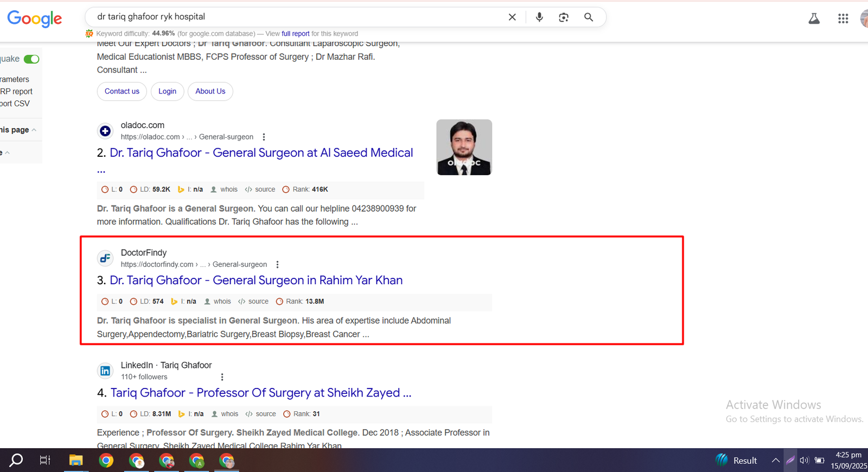Screen dimensions: 868x472
Task: Click the oladoc doctor photo thumbnail
Action: pos(464,147)
